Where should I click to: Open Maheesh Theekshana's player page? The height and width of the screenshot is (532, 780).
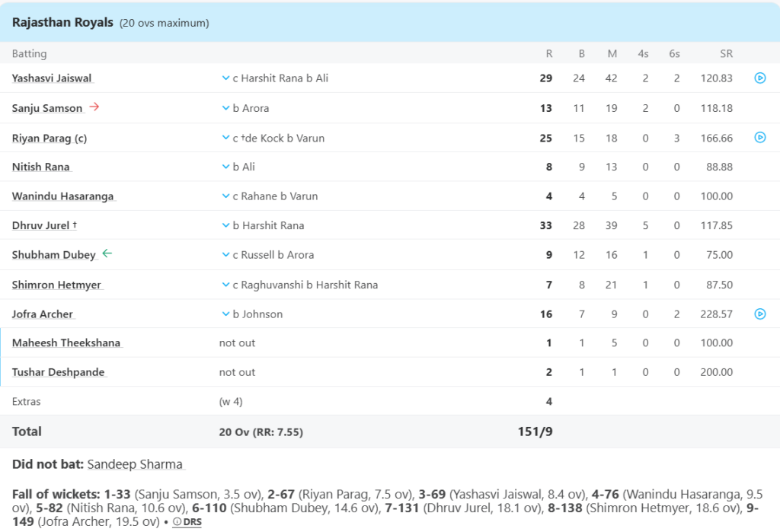click(x=65, y=342)
